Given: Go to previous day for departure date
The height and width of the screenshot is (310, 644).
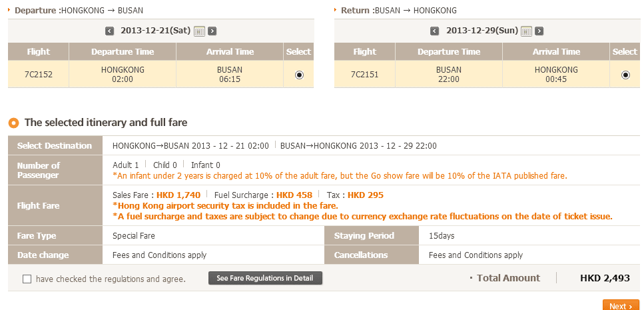Looking at the screenshot, I should click(110, 31).
